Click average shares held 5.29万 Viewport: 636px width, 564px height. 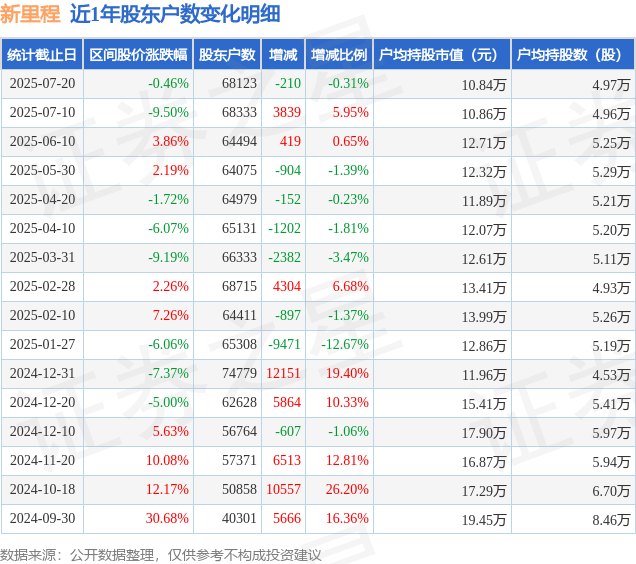click(611, 172)
